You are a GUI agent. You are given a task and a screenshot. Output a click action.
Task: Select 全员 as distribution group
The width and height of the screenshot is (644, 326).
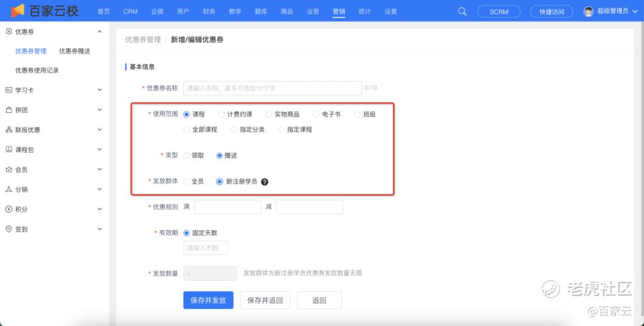[187, 182]
